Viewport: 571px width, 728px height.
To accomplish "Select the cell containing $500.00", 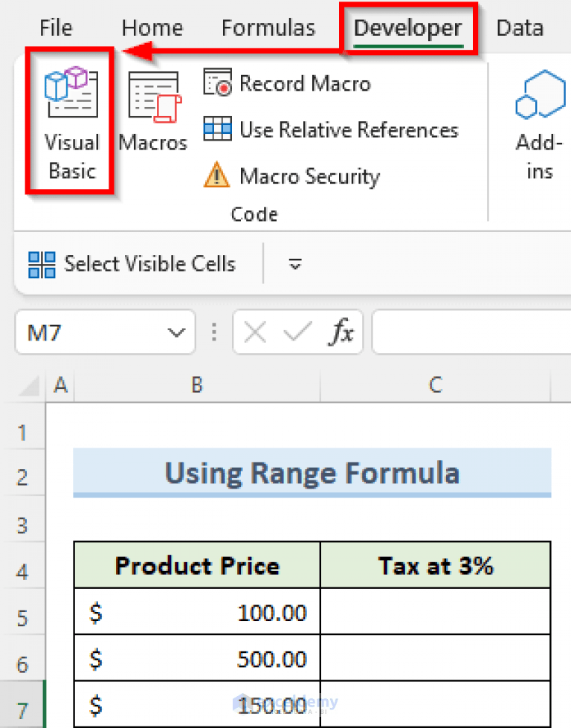I will point(196,657).
